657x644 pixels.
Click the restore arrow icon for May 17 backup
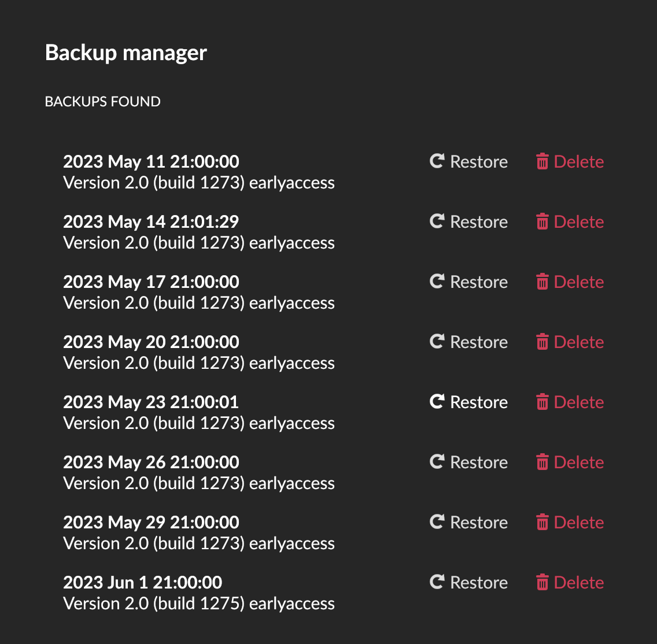[x=437, y=282]
